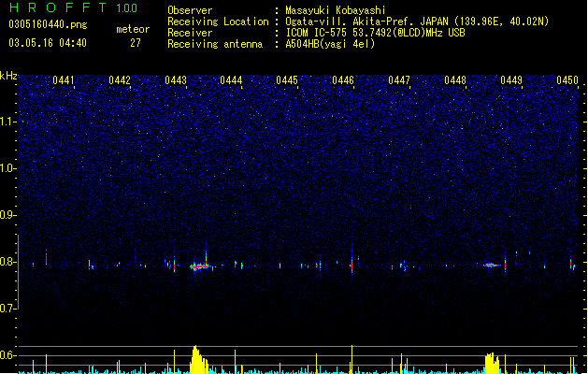The width and height of the screenshot is (588, 374).
Task: Click the bright echo before 0449
Action: [x=492, y=266]
